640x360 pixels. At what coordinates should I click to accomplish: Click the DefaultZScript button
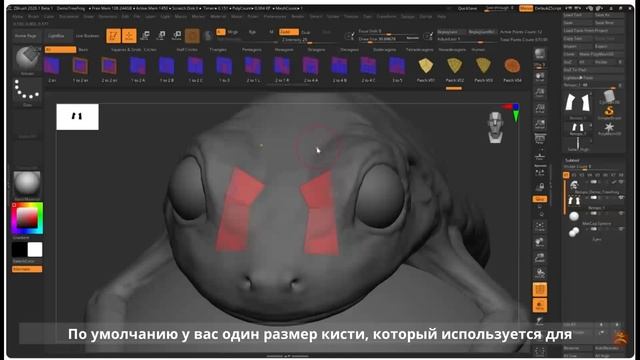pos(549,8)
